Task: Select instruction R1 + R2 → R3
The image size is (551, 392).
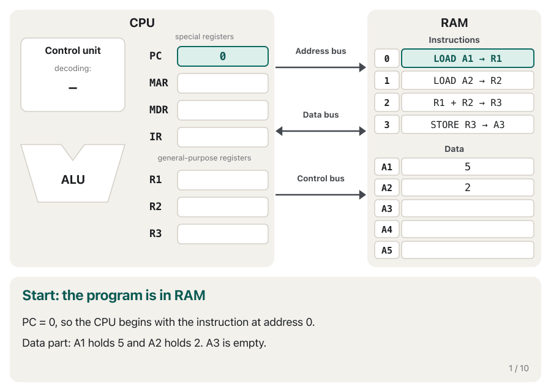Action: pyautogui.click(x=467, y=103)
